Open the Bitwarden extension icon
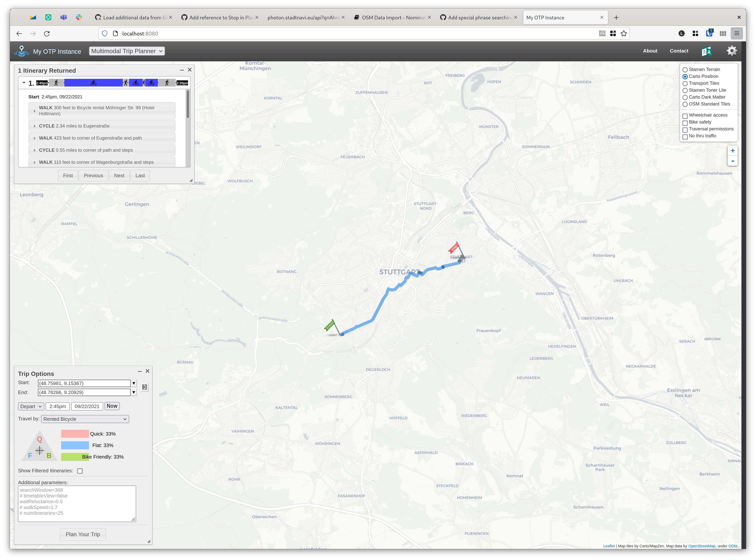The image size is (756, 560). pos(709,33)
